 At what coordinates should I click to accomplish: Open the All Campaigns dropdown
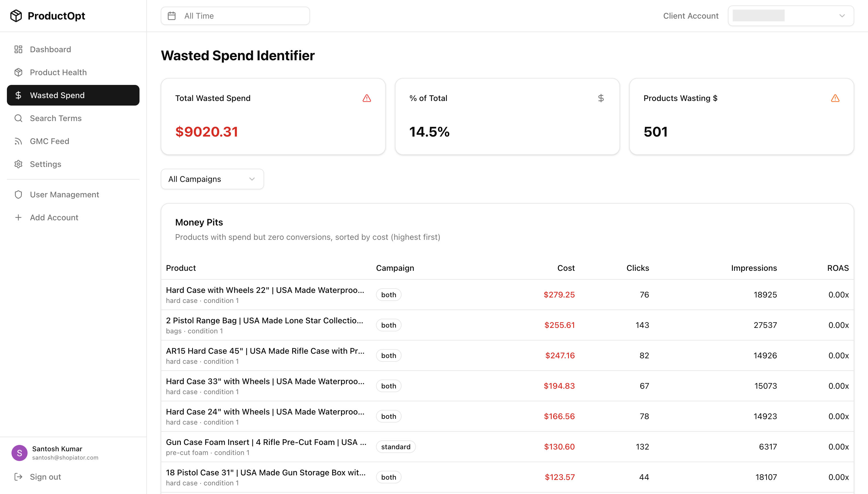point(212,179)
